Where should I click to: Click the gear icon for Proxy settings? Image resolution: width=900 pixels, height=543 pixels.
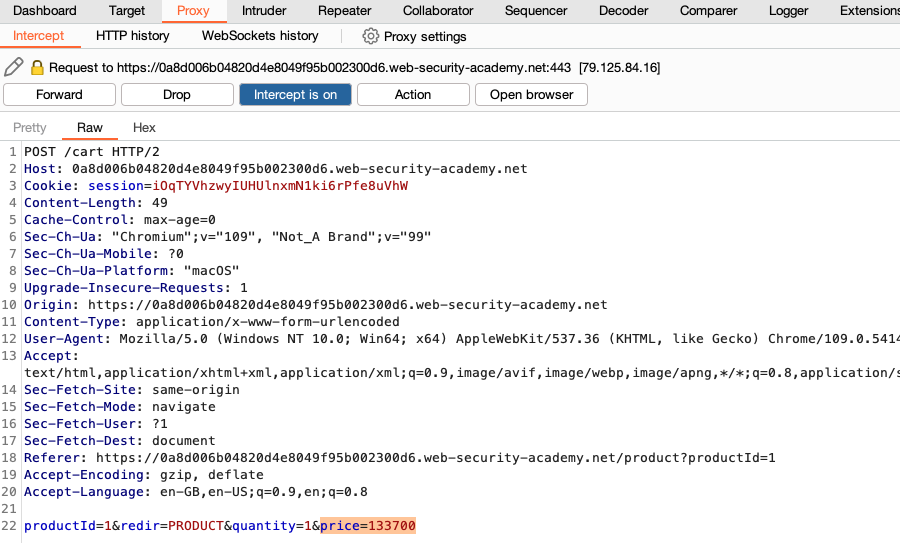pos(371,36)
